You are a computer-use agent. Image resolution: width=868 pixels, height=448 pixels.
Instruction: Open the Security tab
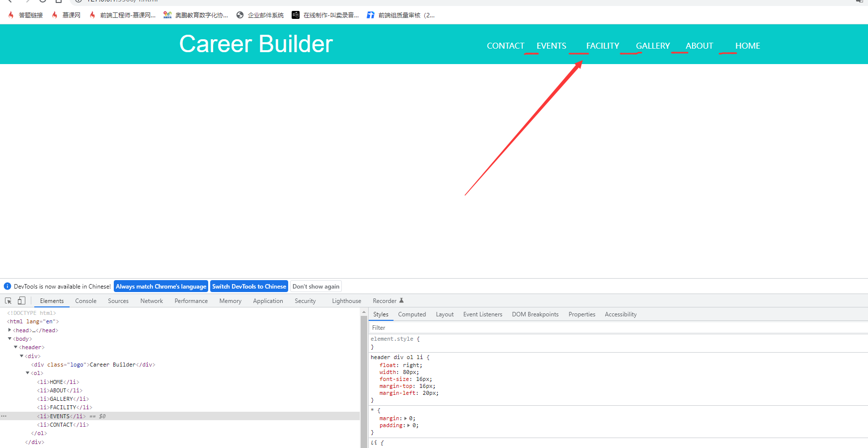(305, 301)
